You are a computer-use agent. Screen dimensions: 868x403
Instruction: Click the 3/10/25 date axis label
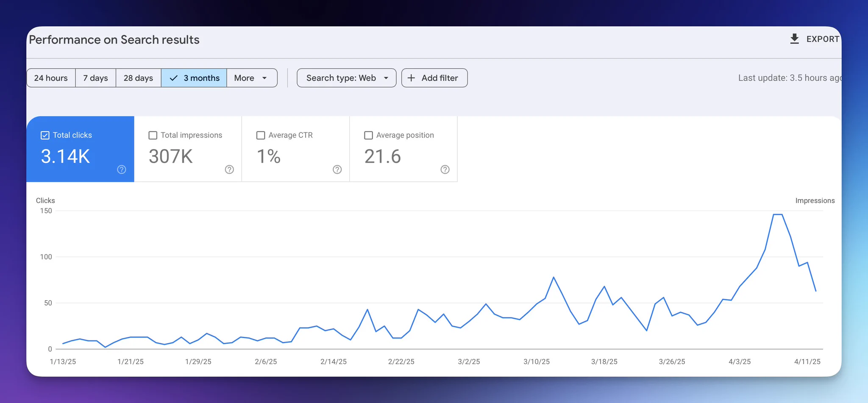537,361
